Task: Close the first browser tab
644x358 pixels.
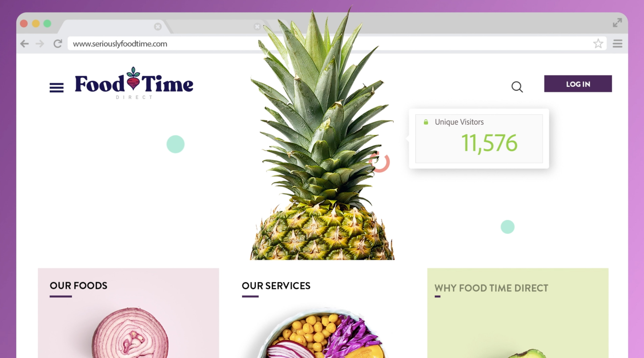Action: tap(158, 26)
